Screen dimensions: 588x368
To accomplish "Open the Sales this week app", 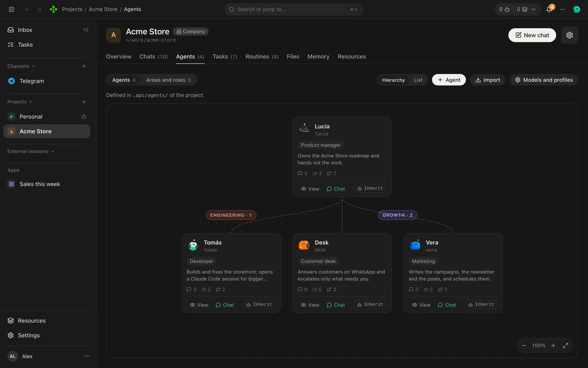I will pyautogui.click(x=47, y=184).
